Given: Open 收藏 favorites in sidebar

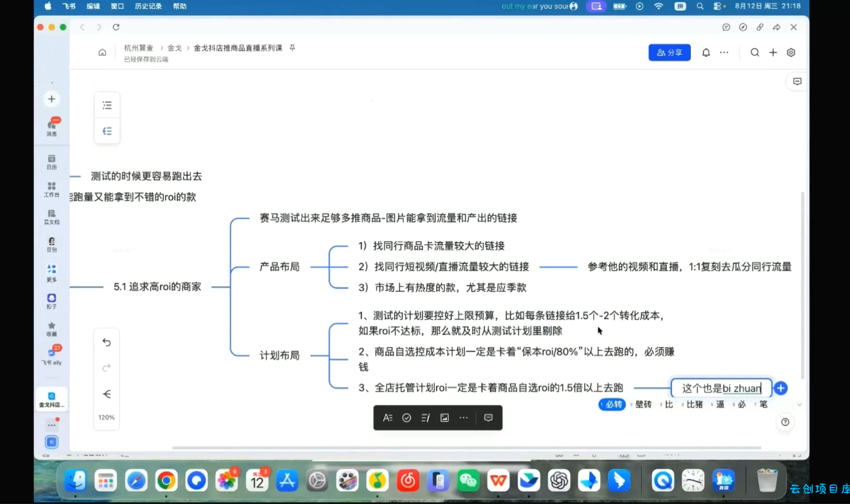Looking at the screenshot, I should (52, 329).
